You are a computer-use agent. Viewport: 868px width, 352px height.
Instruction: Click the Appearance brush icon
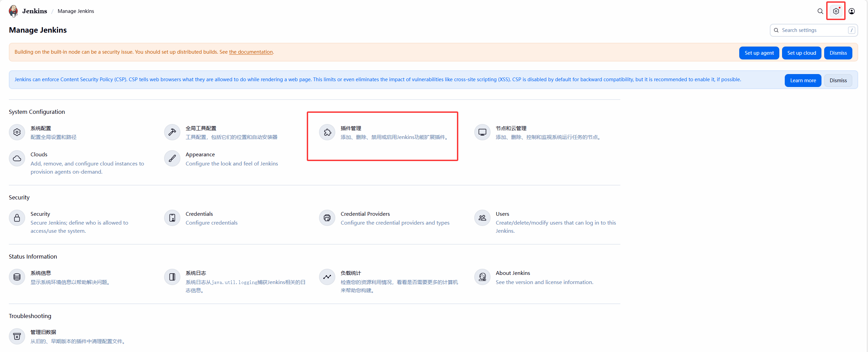172,158
